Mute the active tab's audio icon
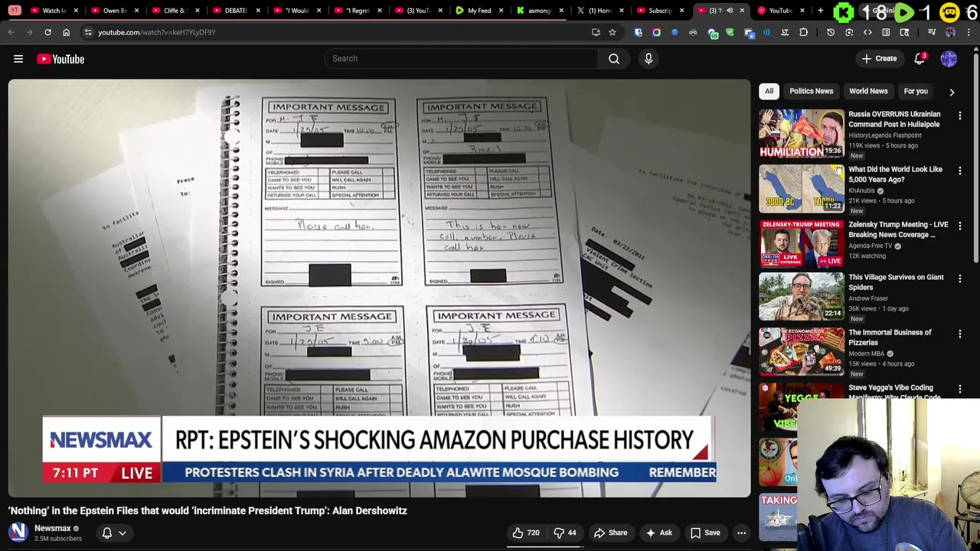 point(730,10)
